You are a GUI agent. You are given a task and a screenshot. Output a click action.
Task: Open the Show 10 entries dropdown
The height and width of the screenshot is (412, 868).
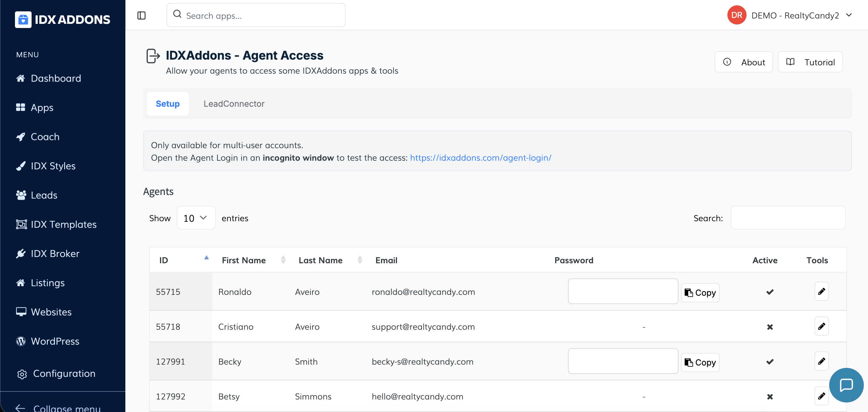coord(196,218)
